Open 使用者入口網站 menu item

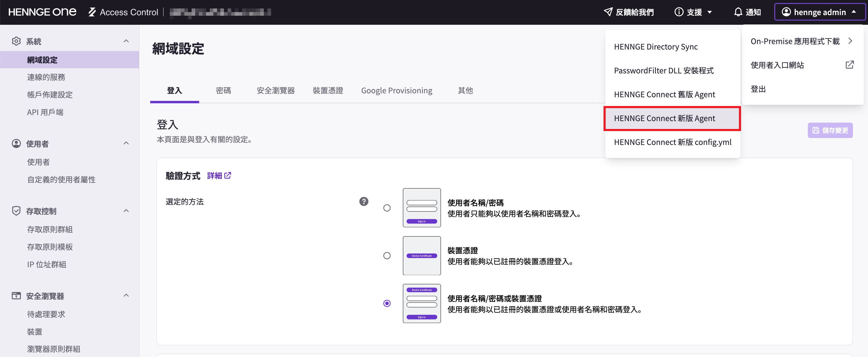[802, 65]
